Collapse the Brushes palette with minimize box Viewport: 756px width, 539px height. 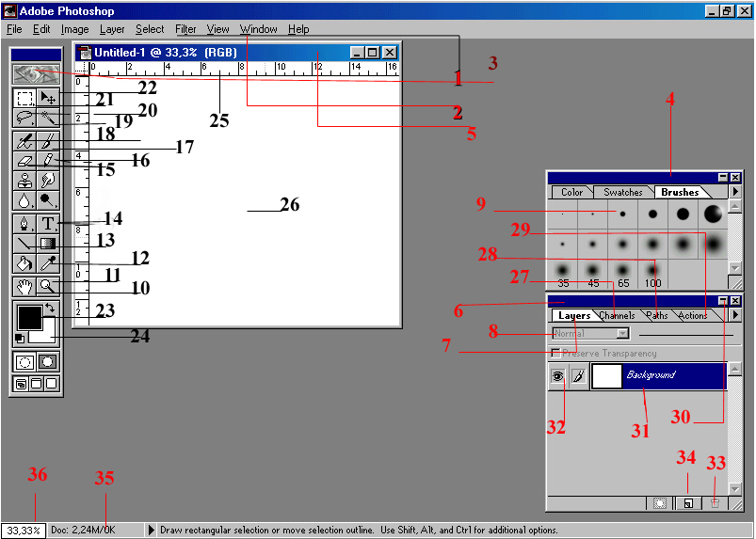[x=723, y=177]
